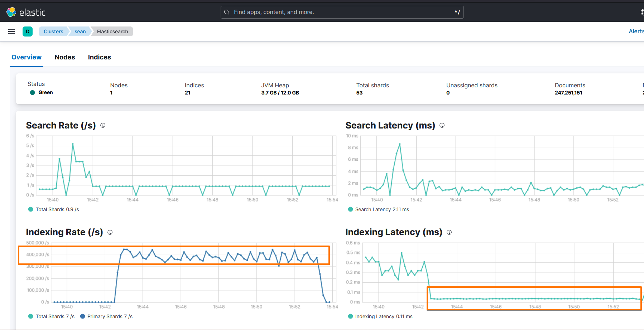Focus the Find apps search field
This screenshot has height=330, width=644.
click(342, 12)
